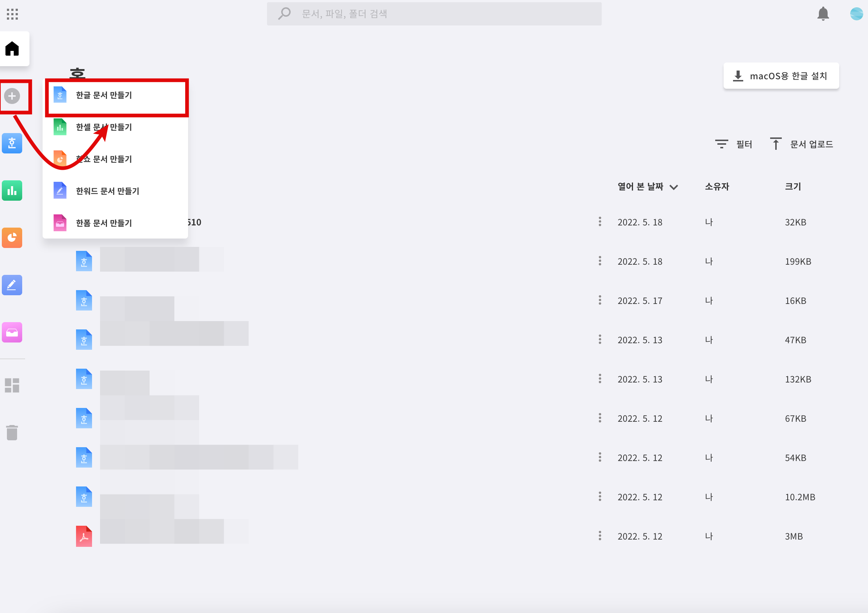Click the 크기 column header
This screenshot has height=613, width=868.
[793, 187]
